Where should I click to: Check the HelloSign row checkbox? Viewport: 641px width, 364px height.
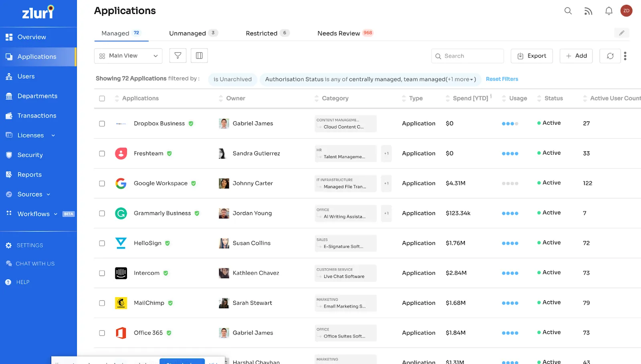tap(102, 243)
